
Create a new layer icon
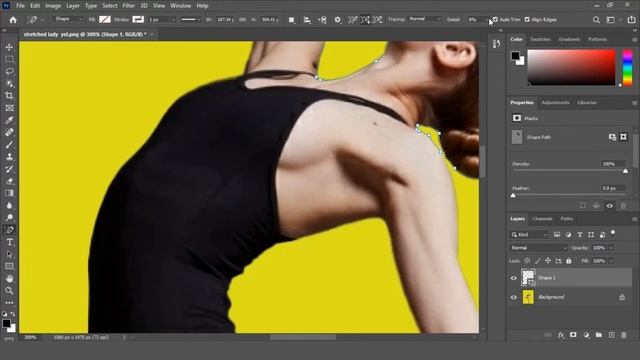[611, 335]
